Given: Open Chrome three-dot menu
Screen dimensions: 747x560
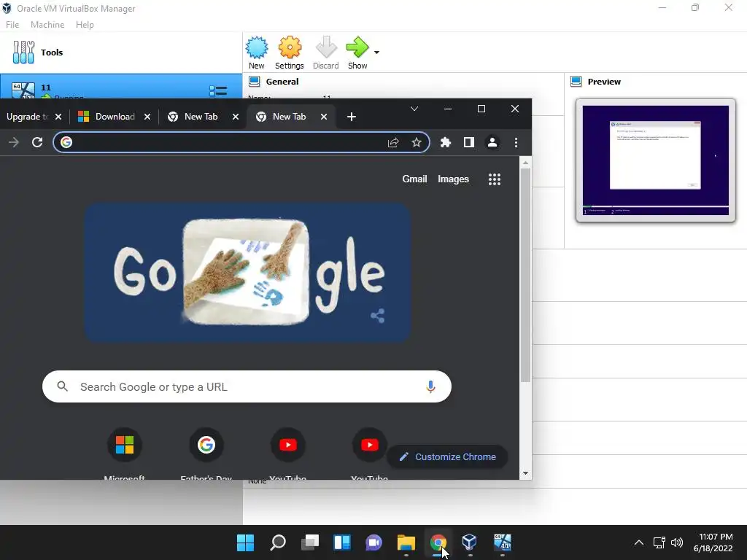Looking at the screenshot, I should click(x=516, y=142).
